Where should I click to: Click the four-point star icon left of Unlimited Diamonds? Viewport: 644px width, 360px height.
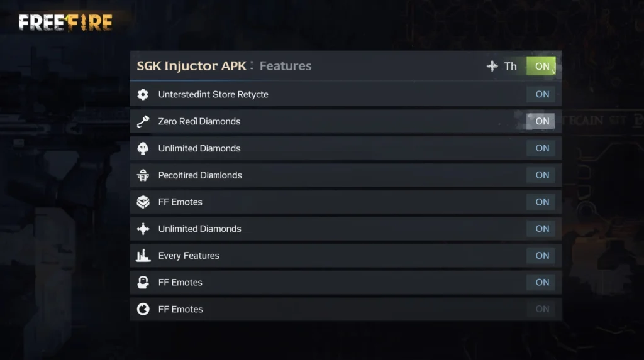click(143, 229)
